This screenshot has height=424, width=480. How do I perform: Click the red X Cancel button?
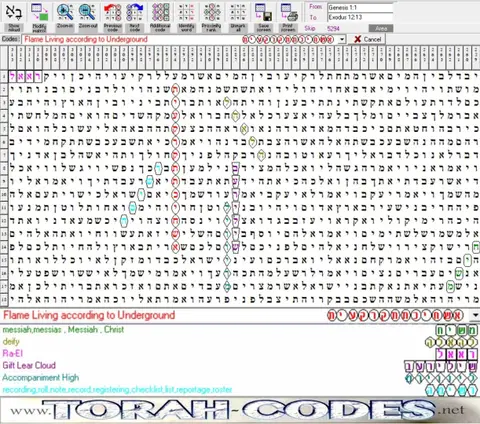click(x=367, y=39)
